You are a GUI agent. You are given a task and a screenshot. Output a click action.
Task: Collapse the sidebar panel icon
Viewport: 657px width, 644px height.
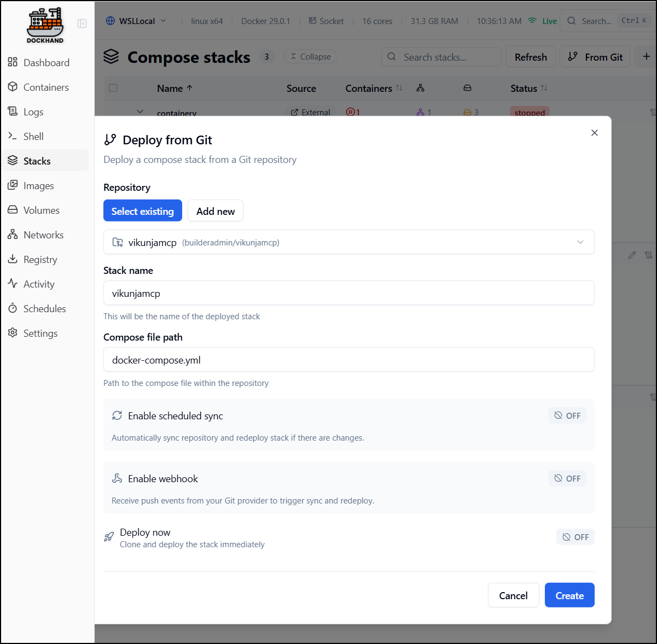(82, 24)
